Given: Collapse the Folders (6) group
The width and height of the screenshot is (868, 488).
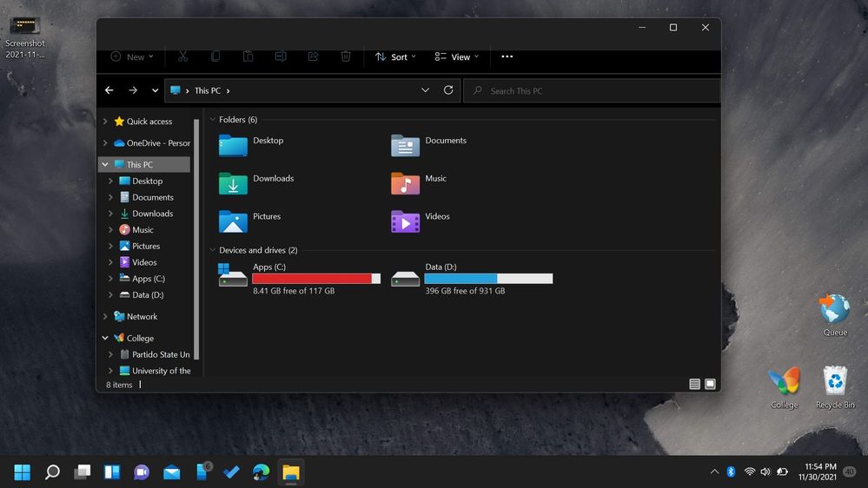Looking at the screenshot, I should [x=213, y=120].
